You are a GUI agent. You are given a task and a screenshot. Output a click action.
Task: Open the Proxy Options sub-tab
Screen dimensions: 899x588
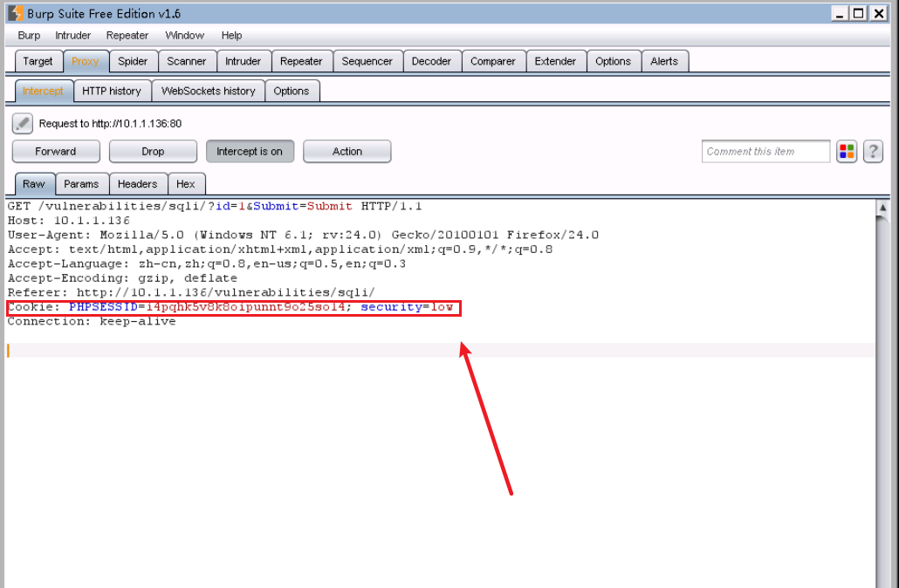click(292, 91)
